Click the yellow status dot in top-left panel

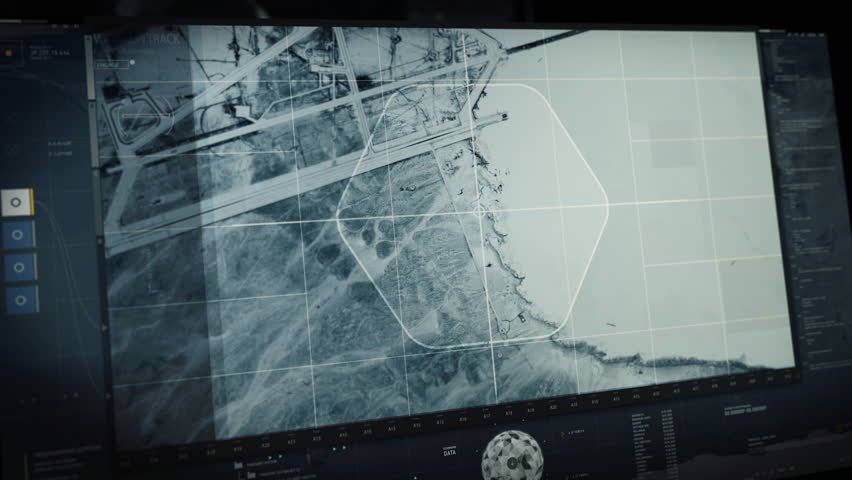click(x=8, y=53)
